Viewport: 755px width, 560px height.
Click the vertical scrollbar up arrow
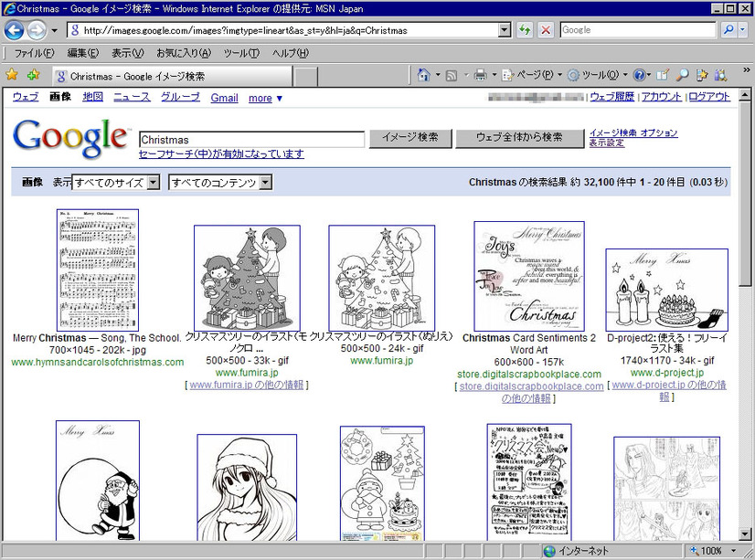tap(745, 94)
